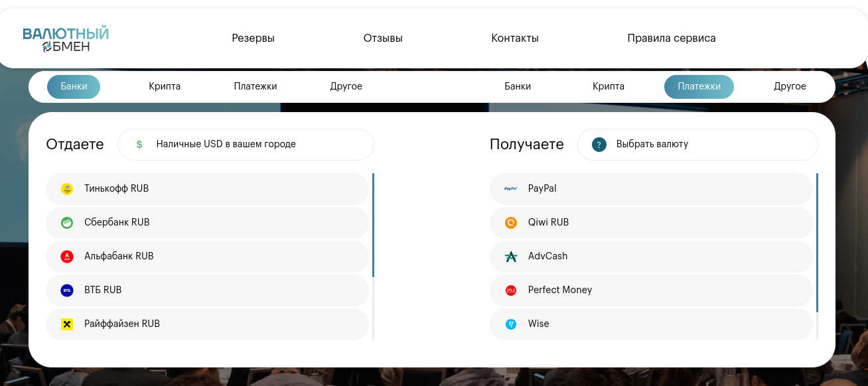This screenshot has height=386, width=868.
Task: Open the Резервы menu item
Action: (253, 38)
